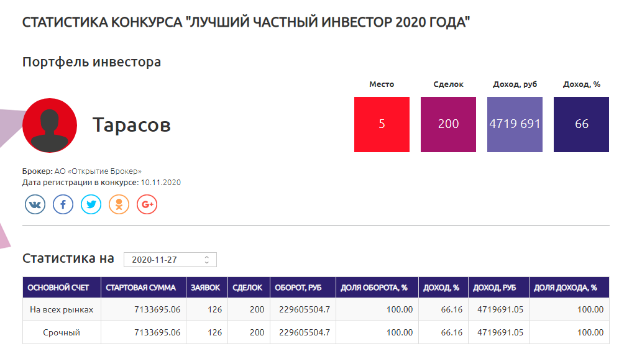Click the Заявок column header

pyautogui.click(x=207, y=288)
